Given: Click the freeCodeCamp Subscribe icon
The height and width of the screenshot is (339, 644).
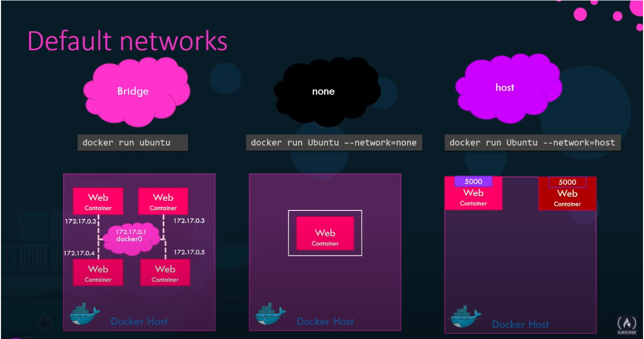Looking at the screenshot, I should point(627,325).
